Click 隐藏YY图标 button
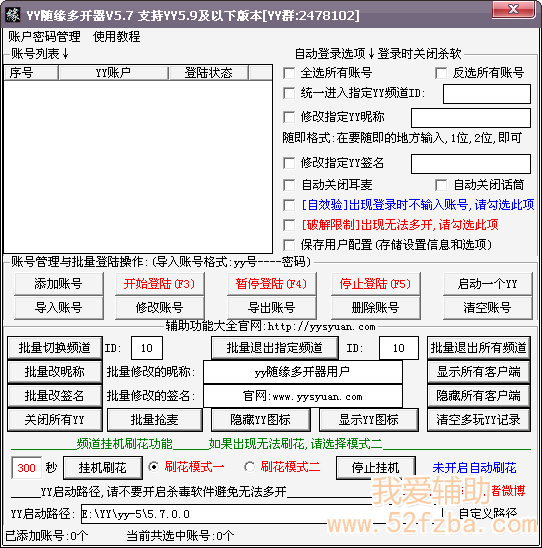Screen dimensions: 542x548 tap(261, 420)
